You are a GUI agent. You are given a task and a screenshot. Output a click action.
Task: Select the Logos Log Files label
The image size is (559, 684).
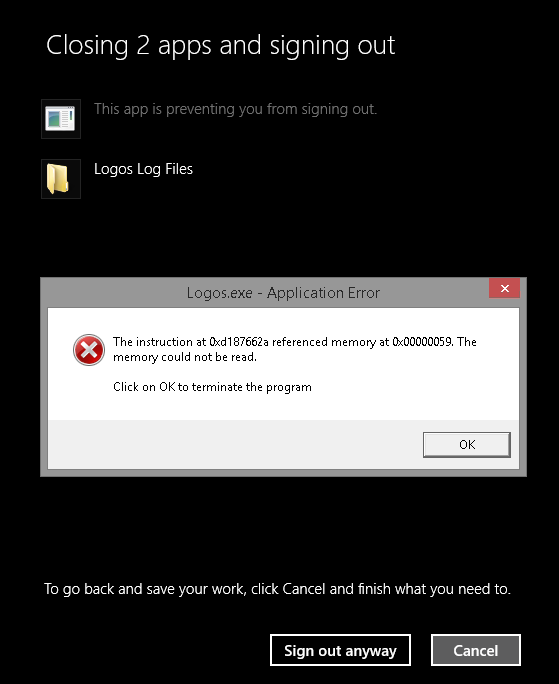tap(143, 169)
